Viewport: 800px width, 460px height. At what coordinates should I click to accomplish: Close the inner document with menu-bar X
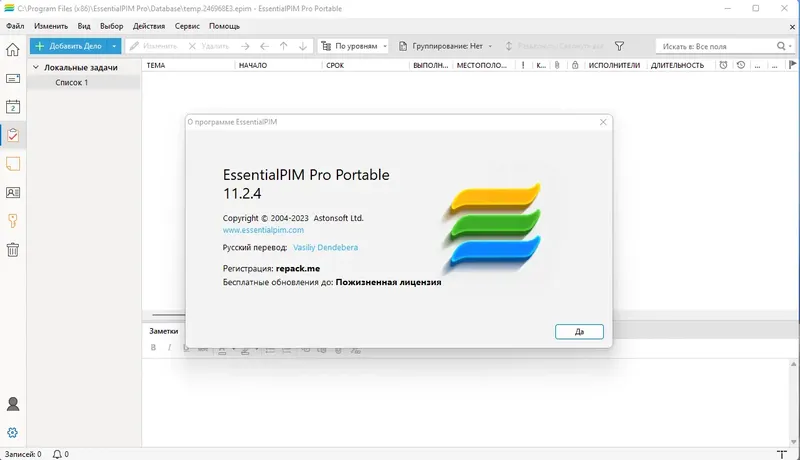point(792,27)
